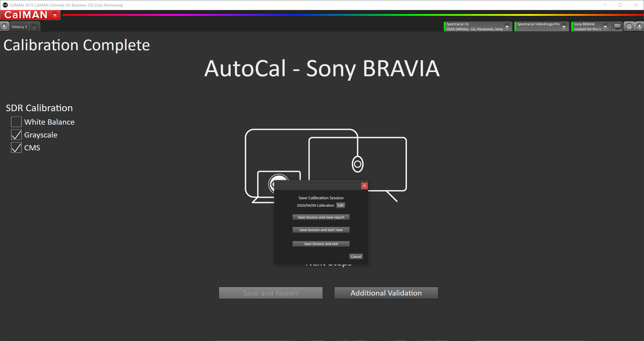The height and width of the screenshot is (341, 644).
Task: Open the Sony BRAVIA display dropdown
Action: [x=605, y=27]
